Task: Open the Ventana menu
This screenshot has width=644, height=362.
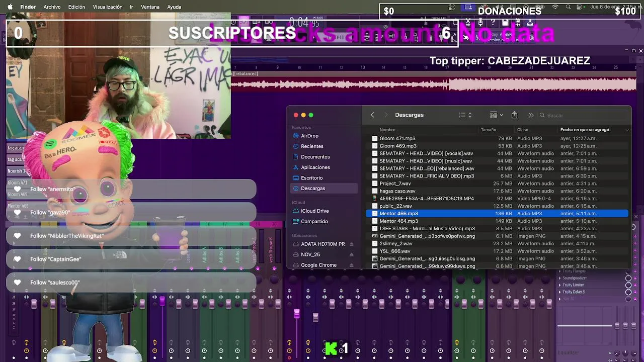Action: coord(150,7)
